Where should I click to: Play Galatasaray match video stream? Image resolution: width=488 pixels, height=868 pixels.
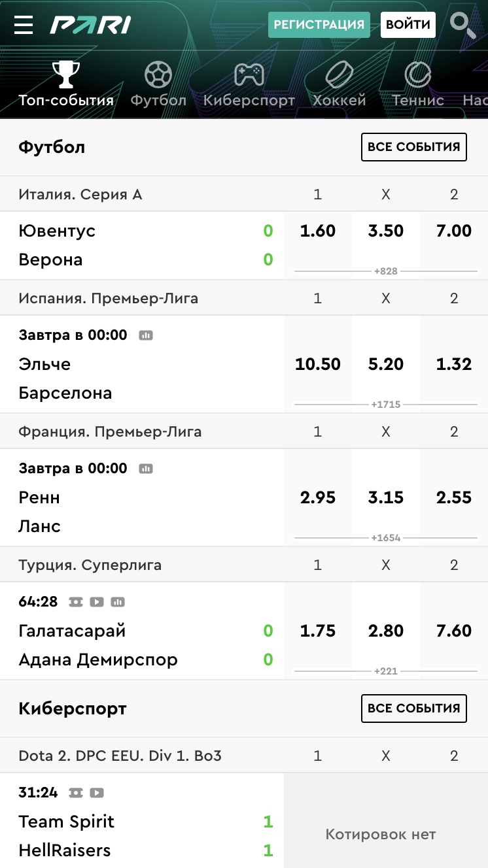coord(97,602)
